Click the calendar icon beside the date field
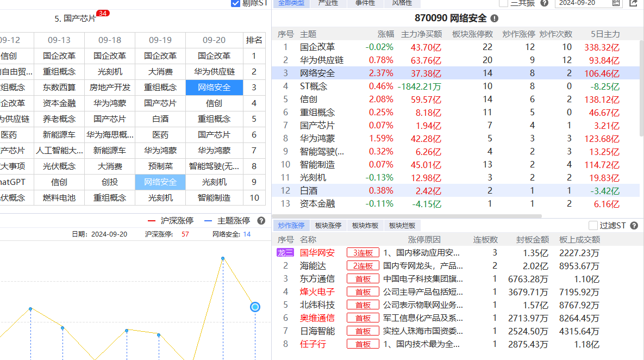 pos(616,3)
